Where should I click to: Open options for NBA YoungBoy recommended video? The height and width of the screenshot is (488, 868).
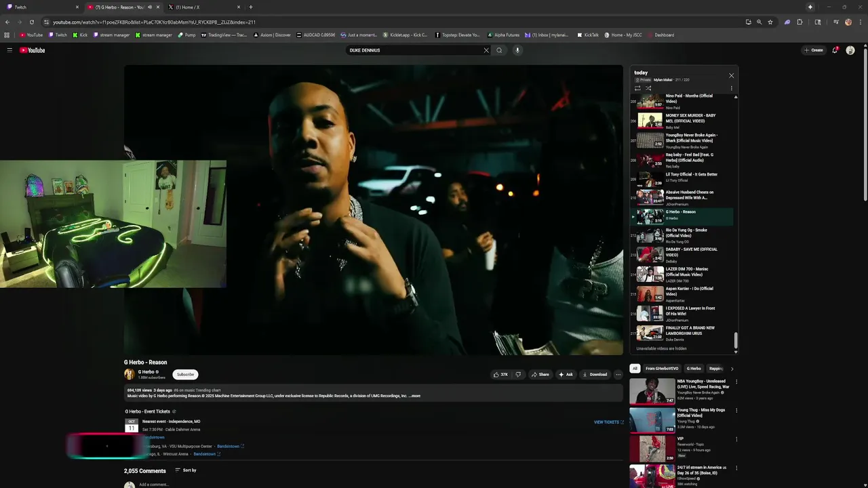pyautogui.click(x=736, y=382)
